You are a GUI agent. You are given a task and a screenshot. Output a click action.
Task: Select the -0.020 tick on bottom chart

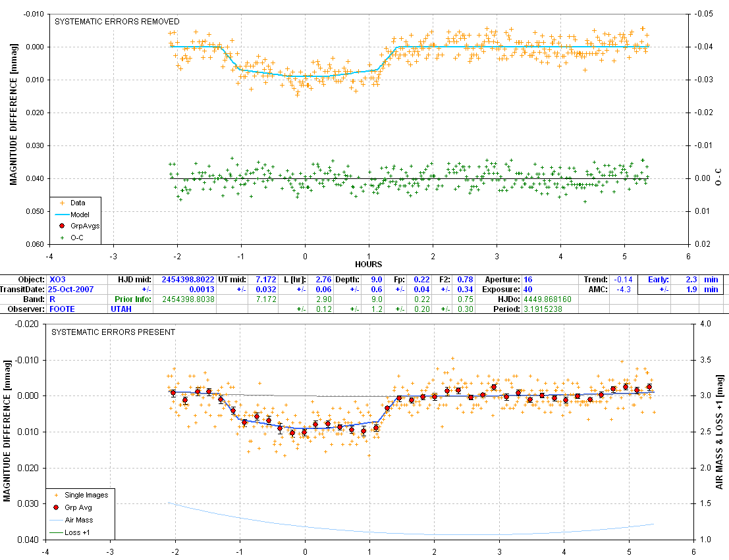[27, 324]
